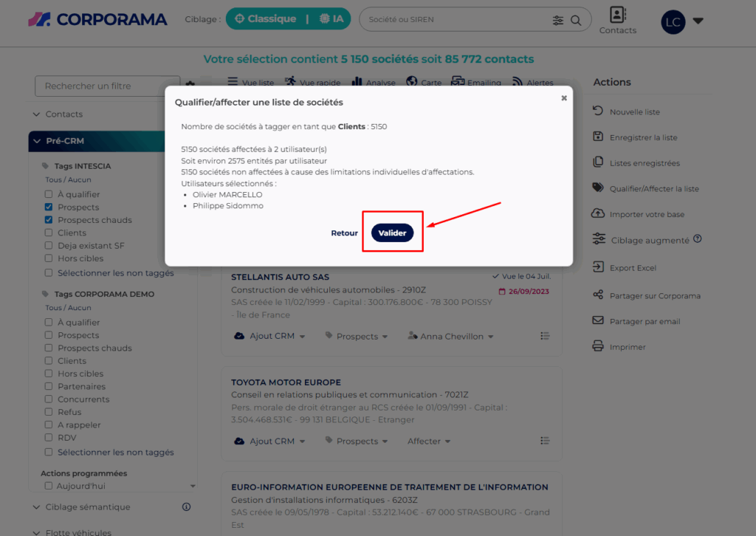Open advanced search filter sliders icon

point(558,20)
